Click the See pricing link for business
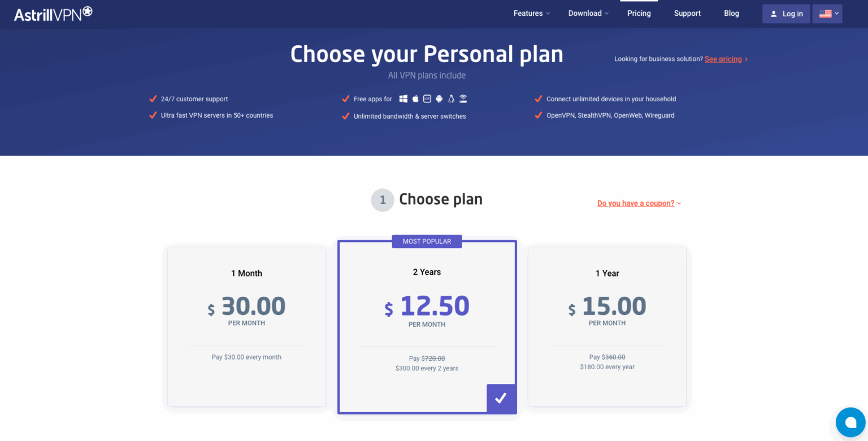The height and width of the screenshot is (441, 868). click(x=723, y=59)
